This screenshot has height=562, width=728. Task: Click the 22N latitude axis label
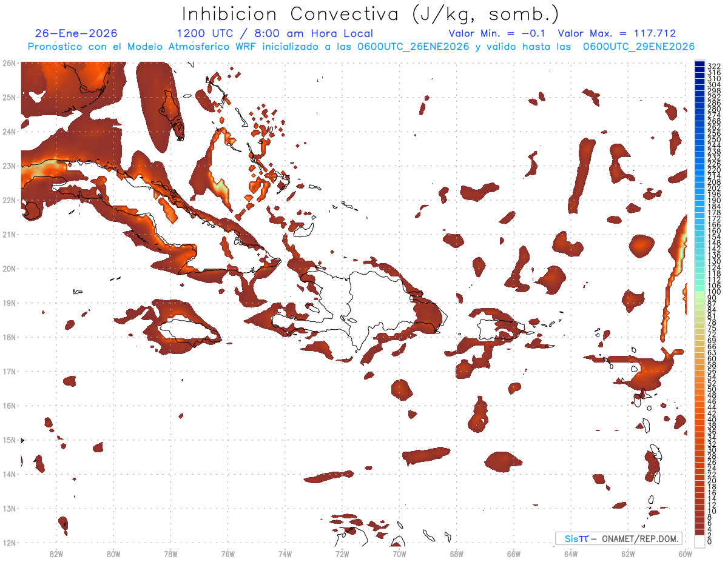coord(8,199)
